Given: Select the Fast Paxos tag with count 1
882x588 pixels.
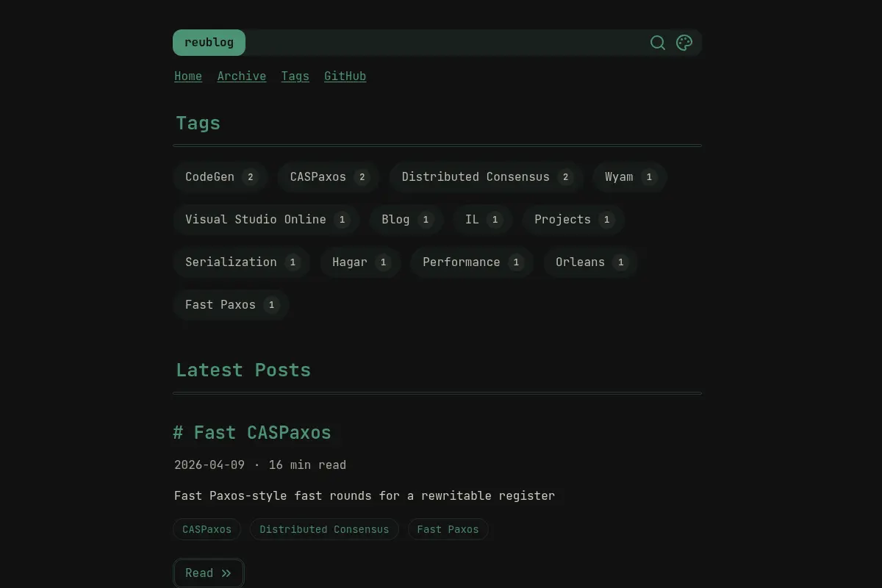Looking at the screenshot, I should (231, 305).
